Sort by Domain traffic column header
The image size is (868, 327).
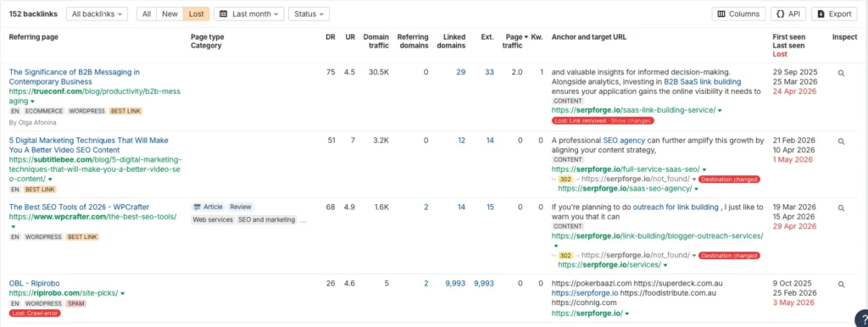(376, 42)
